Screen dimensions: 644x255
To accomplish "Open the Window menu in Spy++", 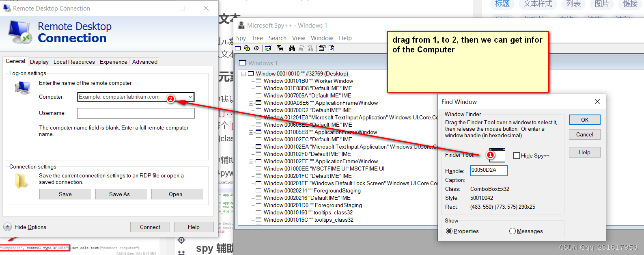I will (322, 38).
